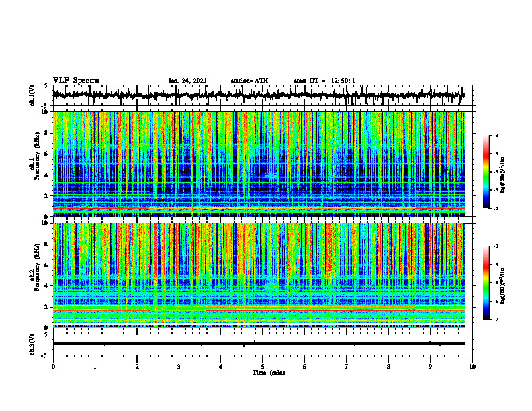Click the "2" kHz tick label of ch.2 spectrogram
The image size is (532, 411).
pos(46,307)
